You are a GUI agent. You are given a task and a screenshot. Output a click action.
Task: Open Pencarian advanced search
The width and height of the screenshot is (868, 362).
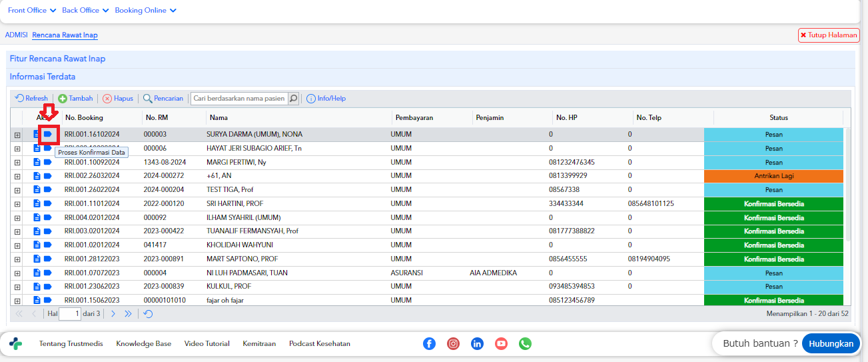click(x=163, y=98)
